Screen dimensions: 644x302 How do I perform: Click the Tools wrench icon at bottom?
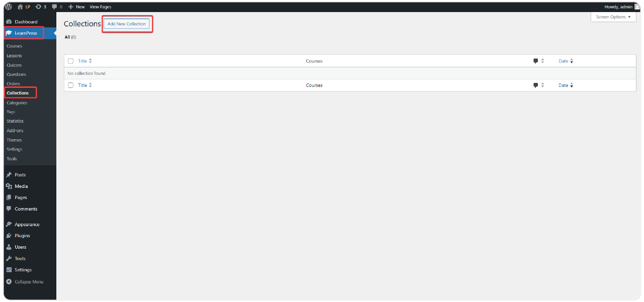click(x=9, y=258)
